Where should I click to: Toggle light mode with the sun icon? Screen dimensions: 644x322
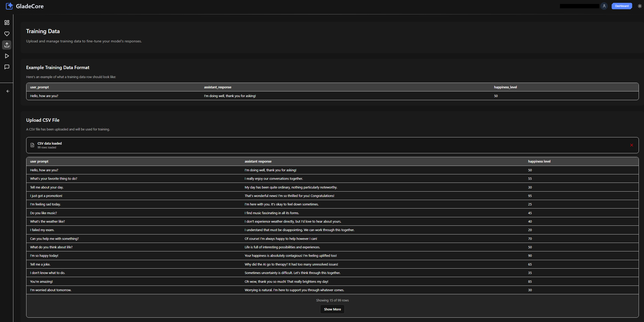coord(639,6)
